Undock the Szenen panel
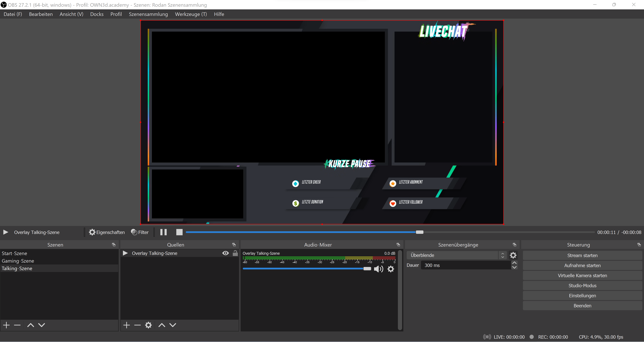 point(114,245)
